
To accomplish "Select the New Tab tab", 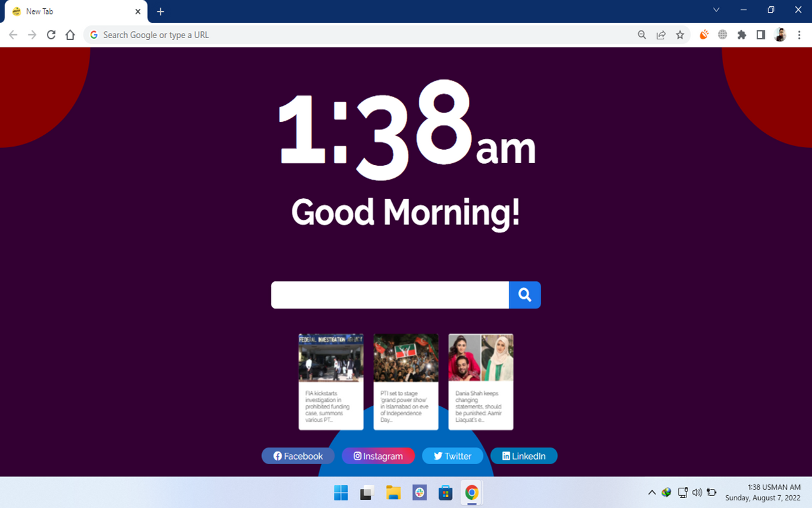I will click(76, 11).
